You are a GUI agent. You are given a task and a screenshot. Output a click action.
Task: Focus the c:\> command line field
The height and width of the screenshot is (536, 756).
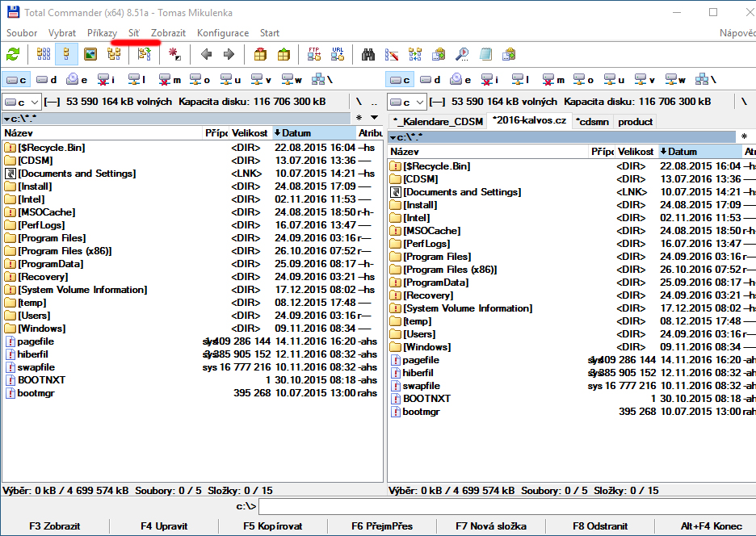(507, 506)
